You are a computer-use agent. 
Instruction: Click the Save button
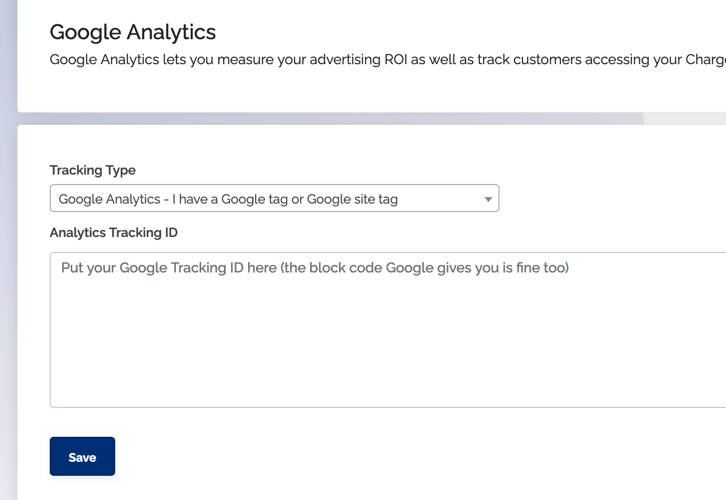click(x=82, y=456)
